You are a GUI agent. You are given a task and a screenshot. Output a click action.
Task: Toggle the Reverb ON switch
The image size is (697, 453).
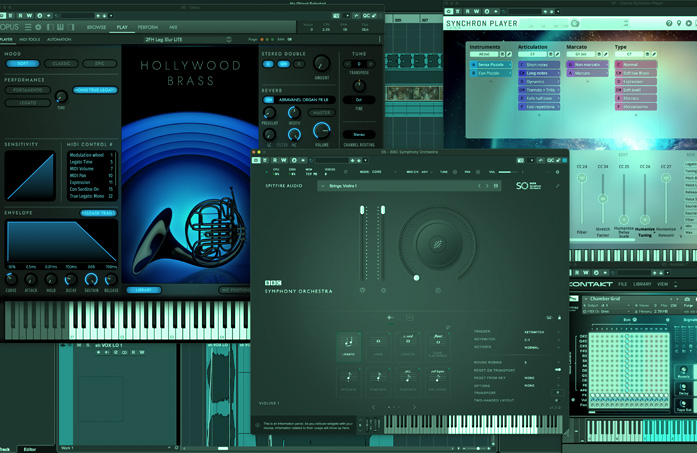click(x=268, y=100)
